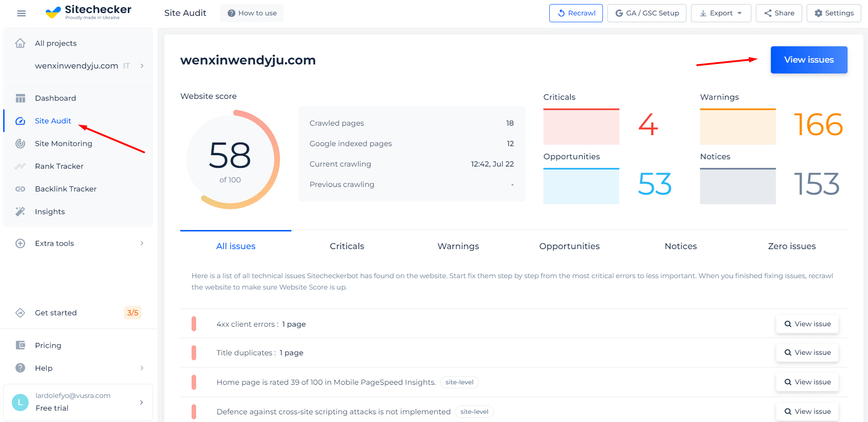Click the How to use button
Viewport: 868px width, 422px height.
pos(252,13)
